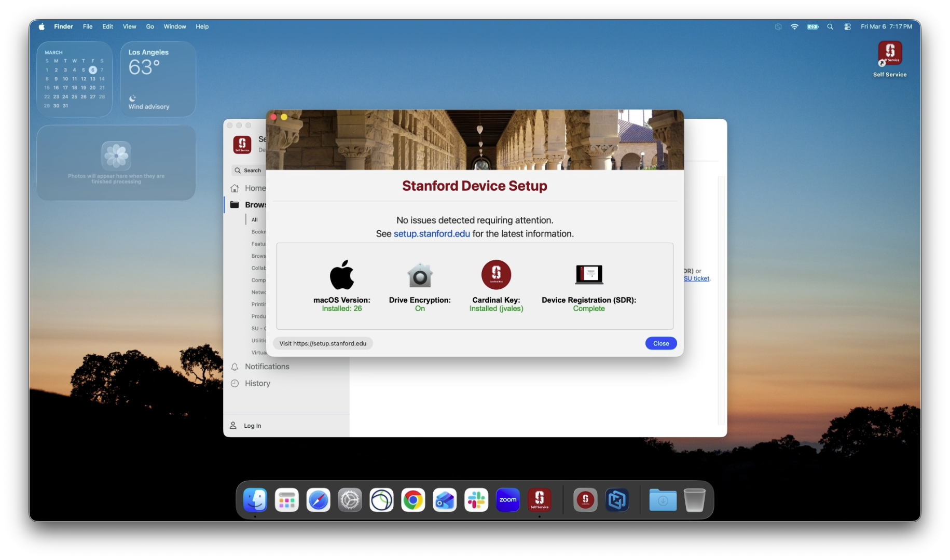Open System Settings from the dock

350,500
